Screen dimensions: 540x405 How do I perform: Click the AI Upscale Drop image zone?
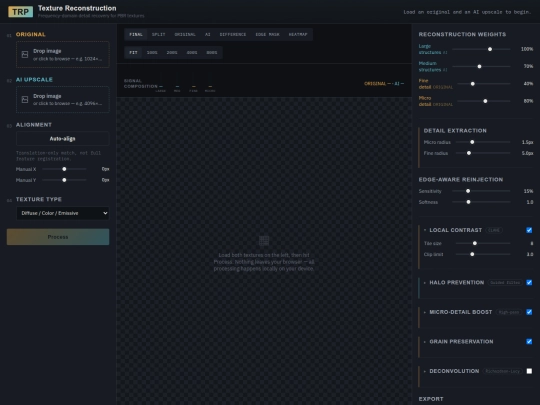pyautogui.click(x=63, y=100)
